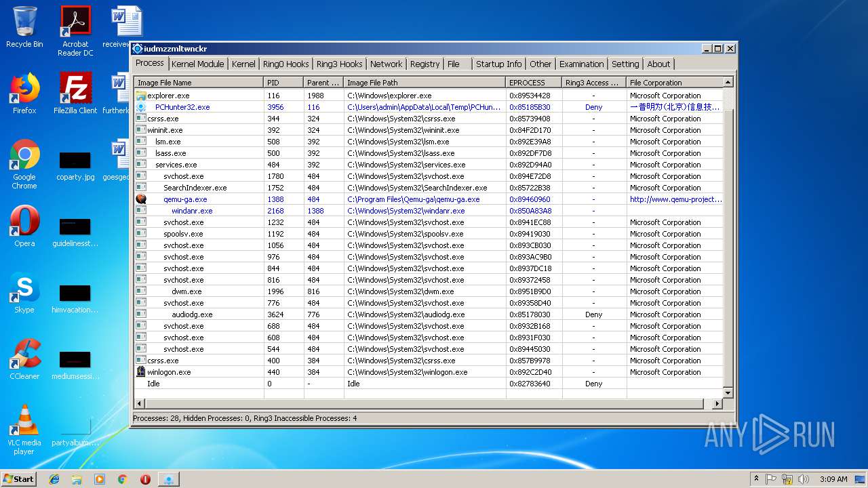Click the taskbar clock showing 3:09 AM
868x488 pixels.
(x=833, y=479)
